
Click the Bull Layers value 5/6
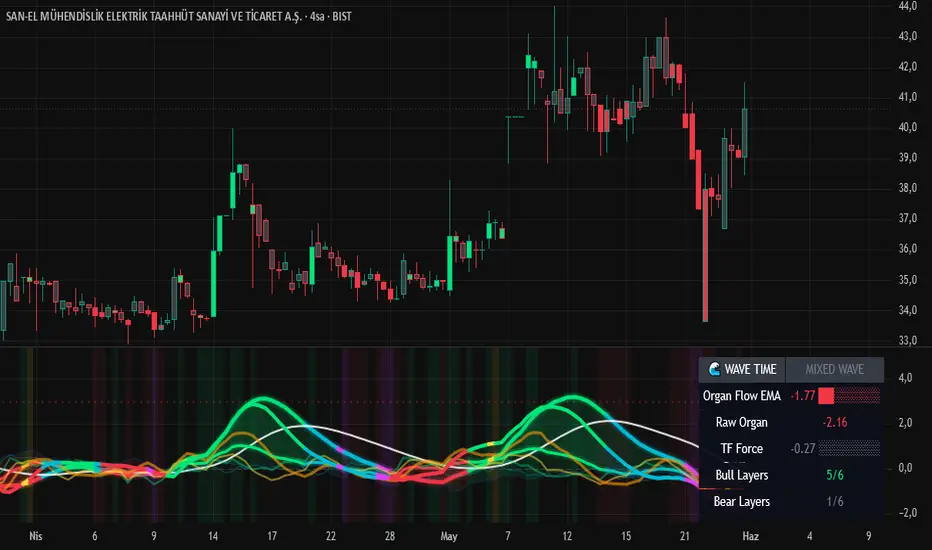pyautogui.click(x=835, y=475)
